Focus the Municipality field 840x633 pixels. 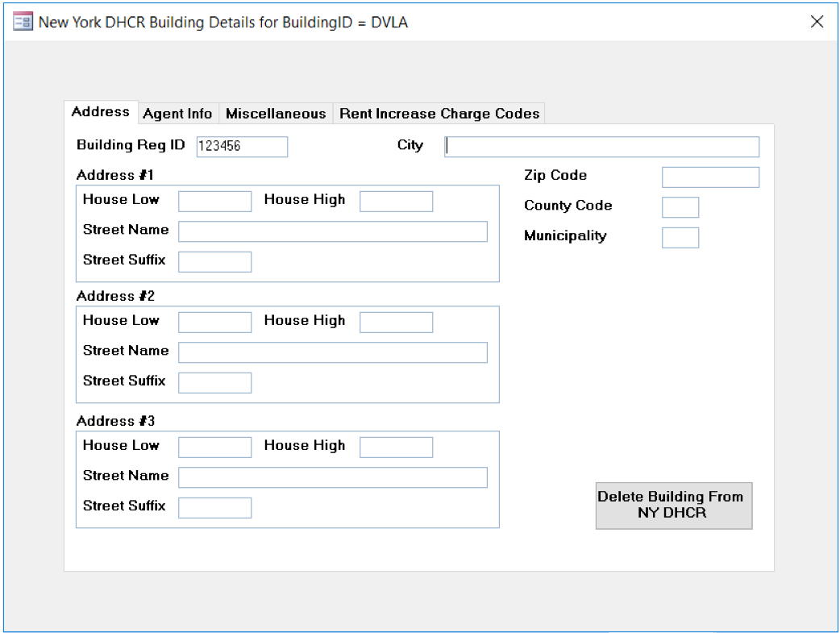click(x=680, y=237)
